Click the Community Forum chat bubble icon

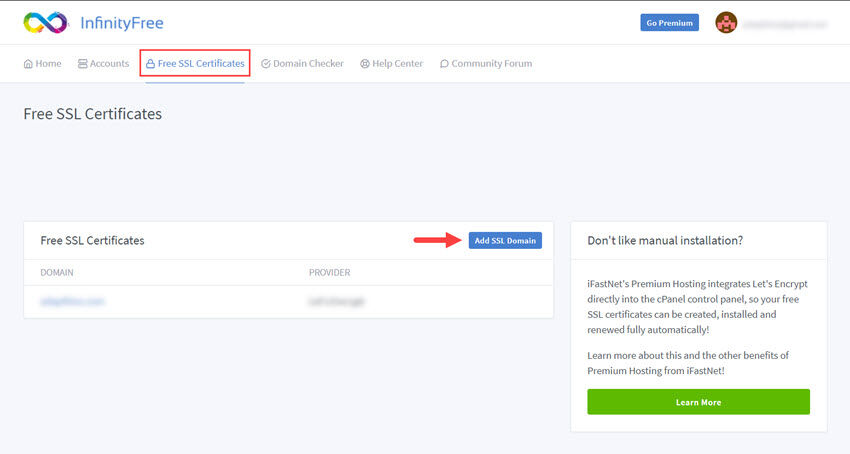coord(444,64)
